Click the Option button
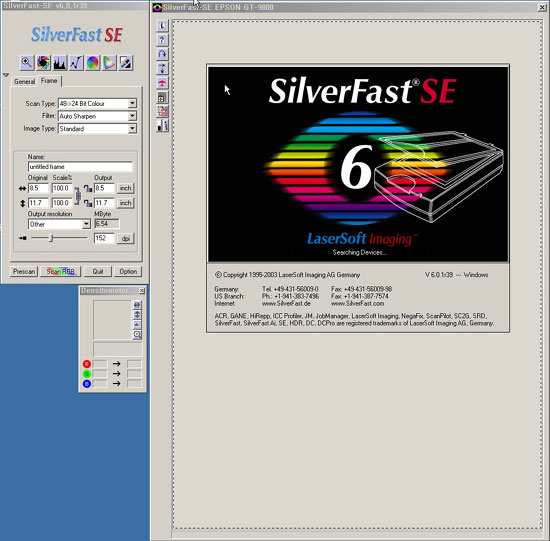550x541 pixels. 128,272
